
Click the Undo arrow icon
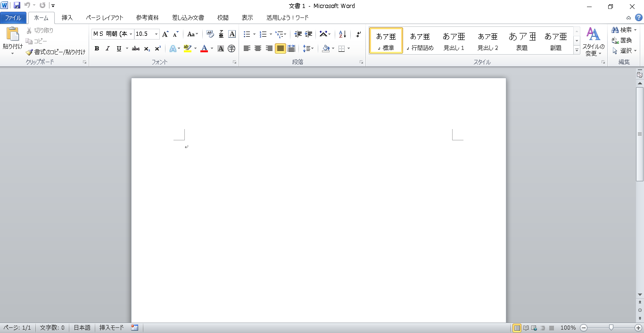27,6
